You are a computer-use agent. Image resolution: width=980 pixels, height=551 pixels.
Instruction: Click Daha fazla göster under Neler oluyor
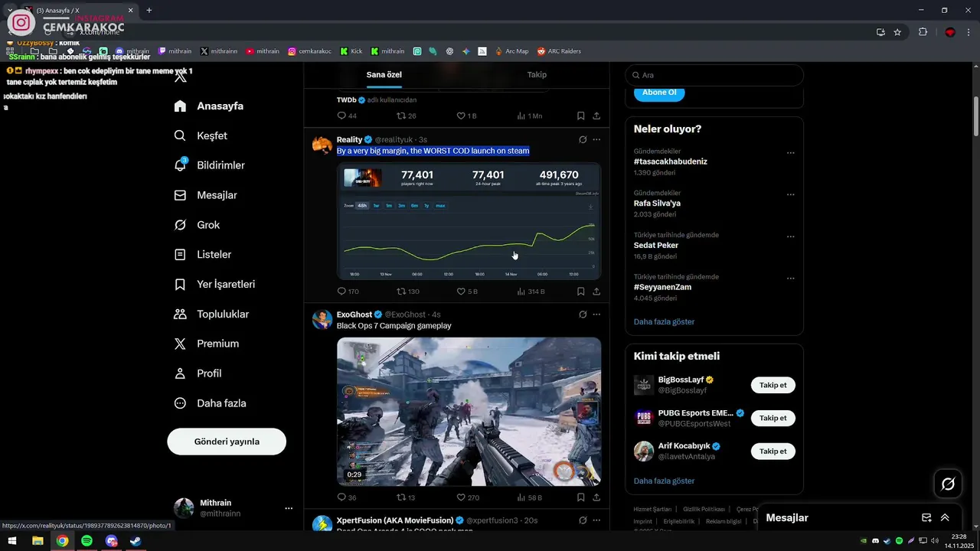pyautogui.click(x=664, y=321)
